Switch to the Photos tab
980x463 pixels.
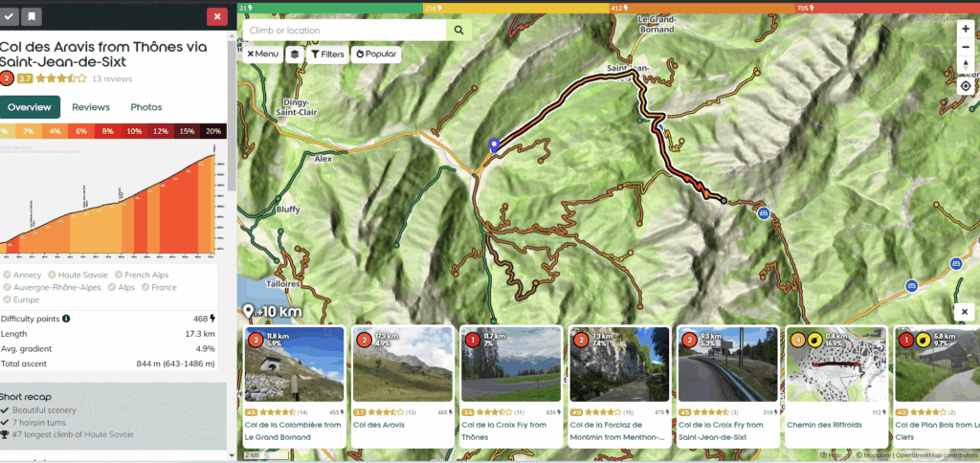coord(146,107)
